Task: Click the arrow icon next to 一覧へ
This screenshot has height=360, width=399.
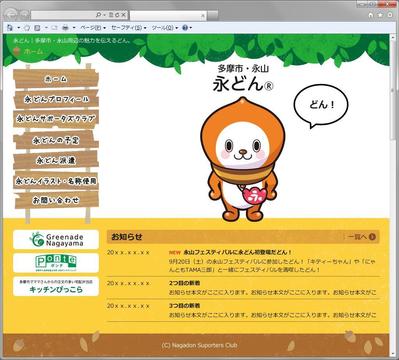Action: [372, 237]
